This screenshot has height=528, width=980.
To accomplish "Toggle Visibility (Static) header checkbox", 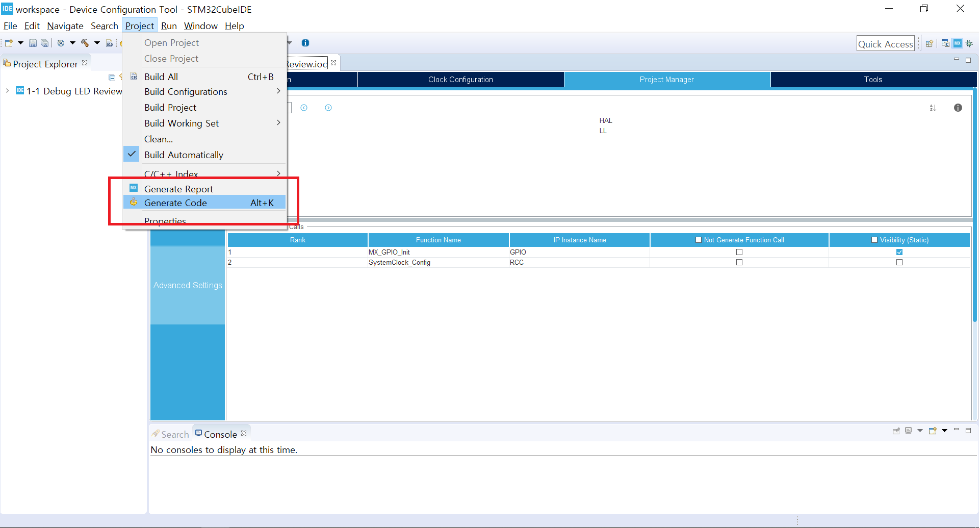I will [874, 240].
